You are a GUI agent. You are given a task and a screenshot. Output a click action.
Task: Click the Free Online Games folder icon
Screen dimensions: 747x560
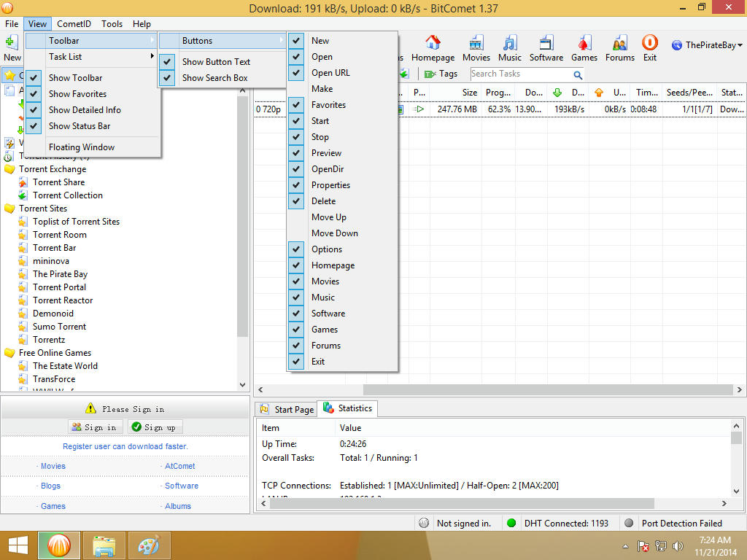pyautogui.click(x=9, y=353)
